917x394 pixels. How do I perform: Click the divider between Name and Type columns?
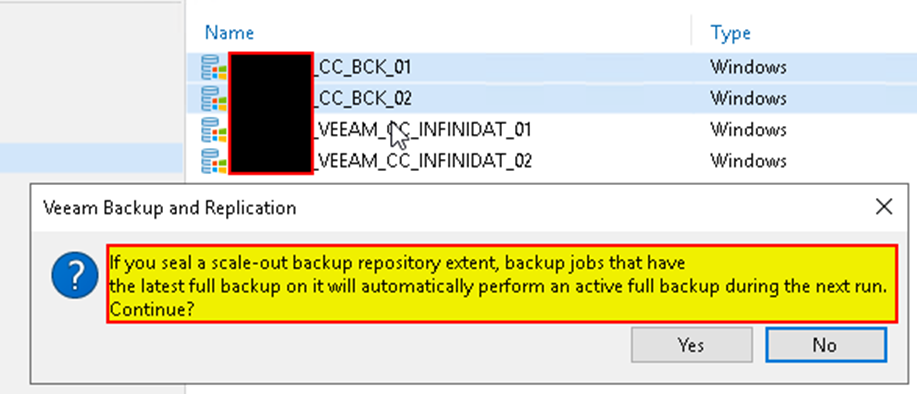pyautogui.click(x=691, y=30)
